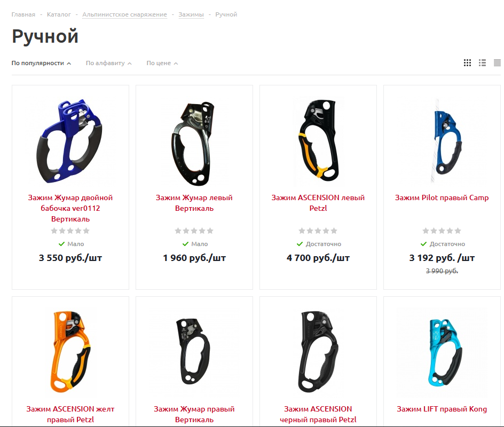The image size is (504, 427).
Task: Switch to compact table view icon
Action: coord(497,63)
